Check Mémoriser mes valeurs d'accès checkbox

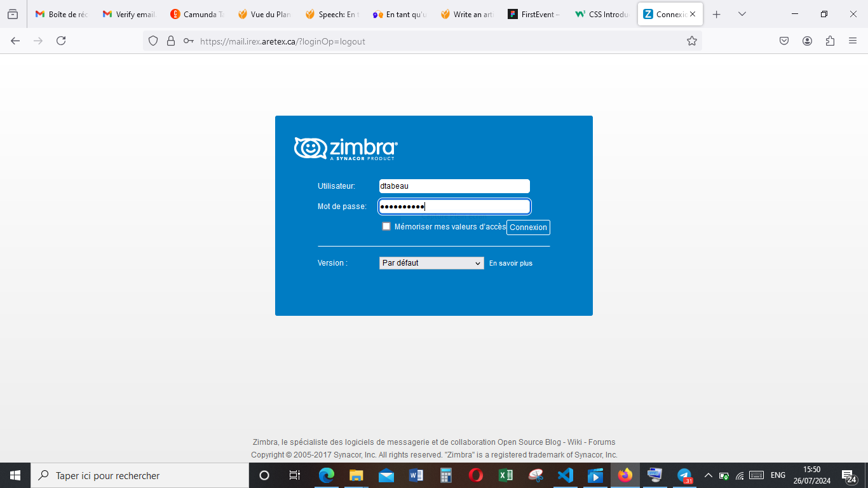tap(386, 226)
